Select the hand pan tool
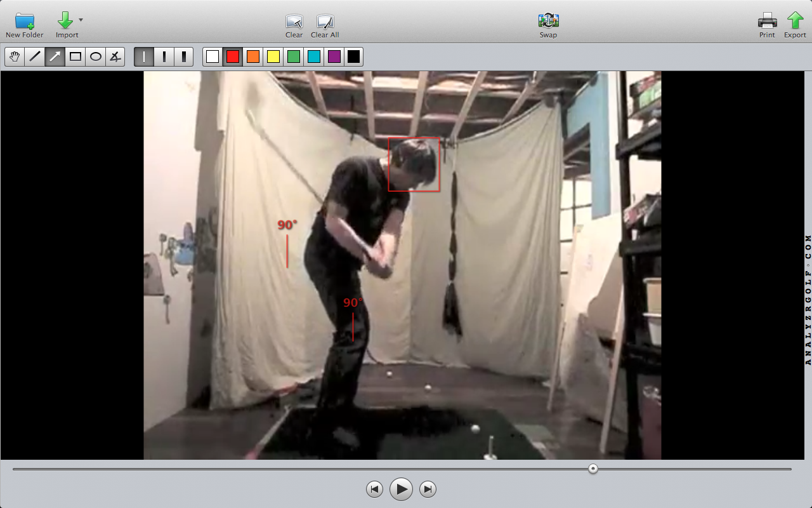 click(x=15, y=57)
